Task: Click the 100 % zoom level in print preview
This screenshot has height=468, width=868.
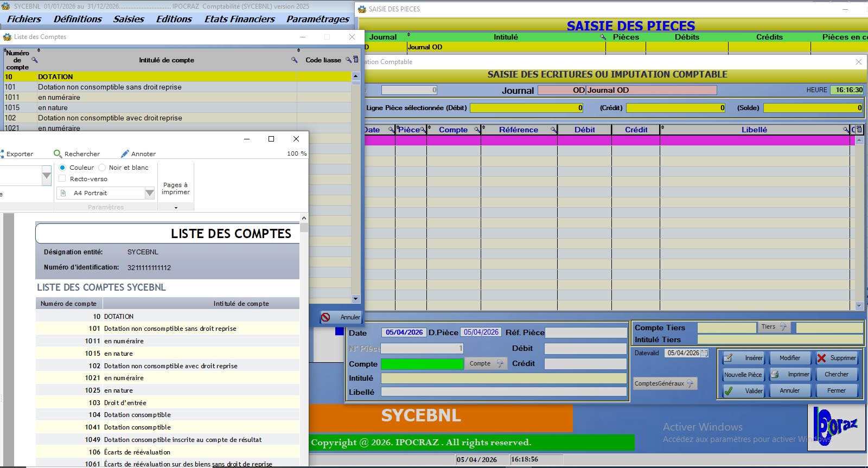Action: tap(297, 153)
